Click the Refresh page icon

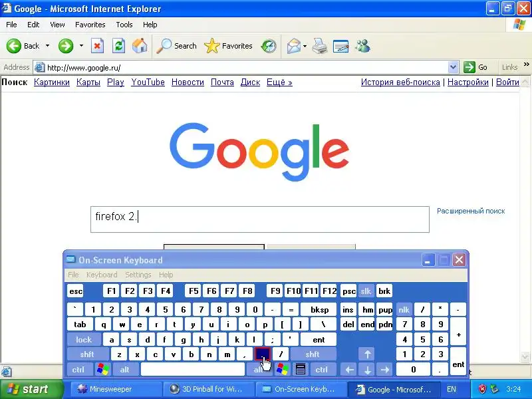pos(119,46)
